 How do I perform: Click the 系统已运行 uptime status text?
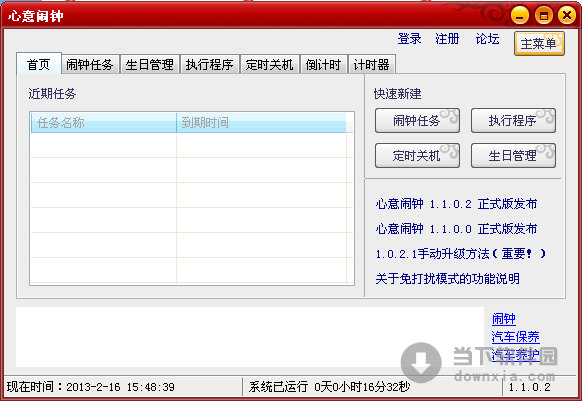pos(329,387)
